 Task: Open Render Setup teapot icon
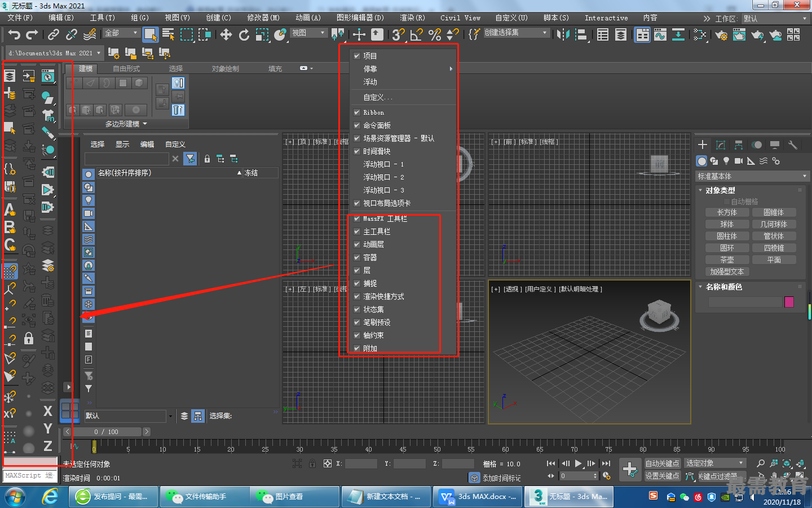coord(721,34)
